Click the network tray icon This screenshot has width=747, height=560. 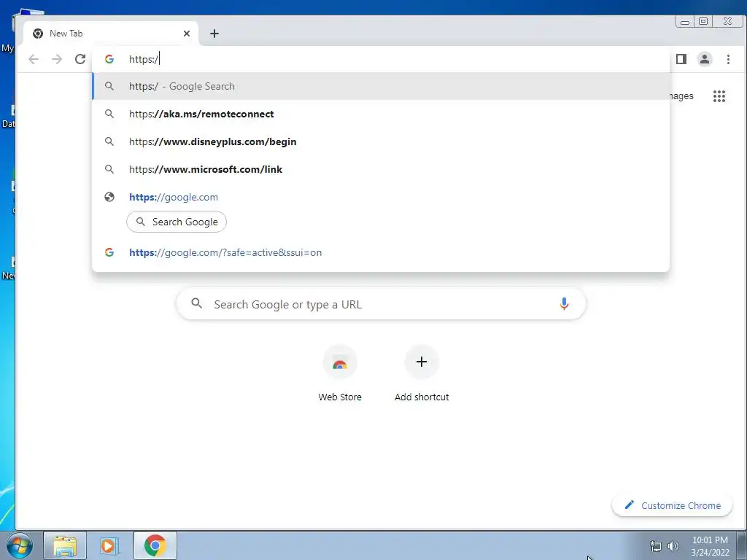(x=656, y=546)
